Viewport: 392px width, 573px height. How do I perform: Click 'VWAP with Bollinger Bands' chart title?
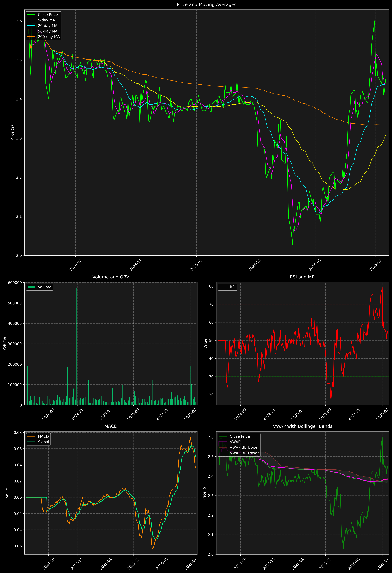[x=303, y=426]
